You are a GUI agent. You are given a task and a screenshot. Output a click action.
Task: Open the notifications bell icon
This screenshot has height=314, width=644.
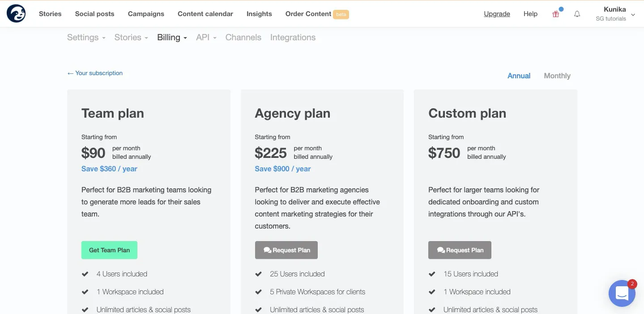pos(577,14)
